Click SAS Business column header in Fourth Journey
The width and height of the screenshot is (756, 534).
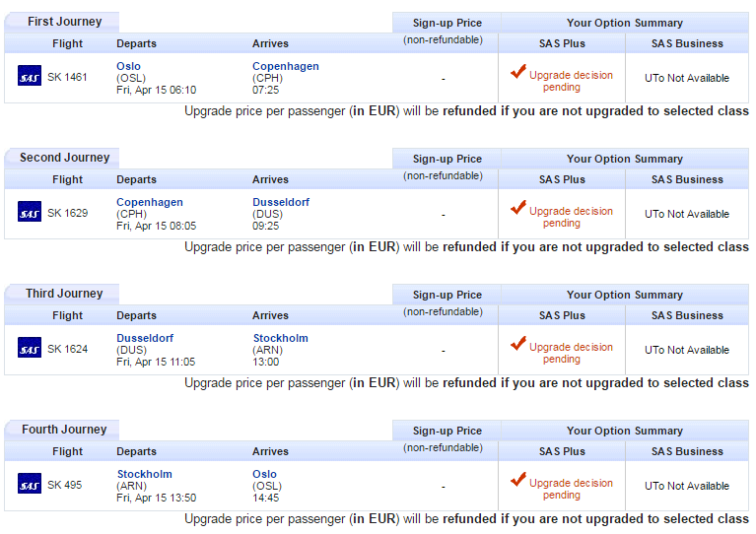point(687,451)
